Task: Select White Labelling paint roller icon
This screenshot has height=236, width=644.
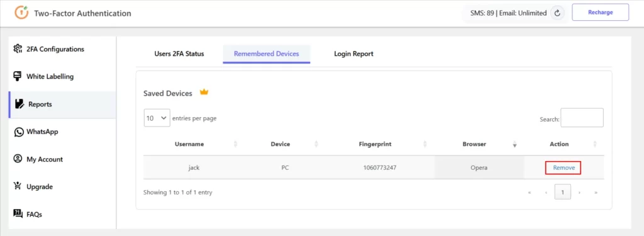Action: pos(18,77)
